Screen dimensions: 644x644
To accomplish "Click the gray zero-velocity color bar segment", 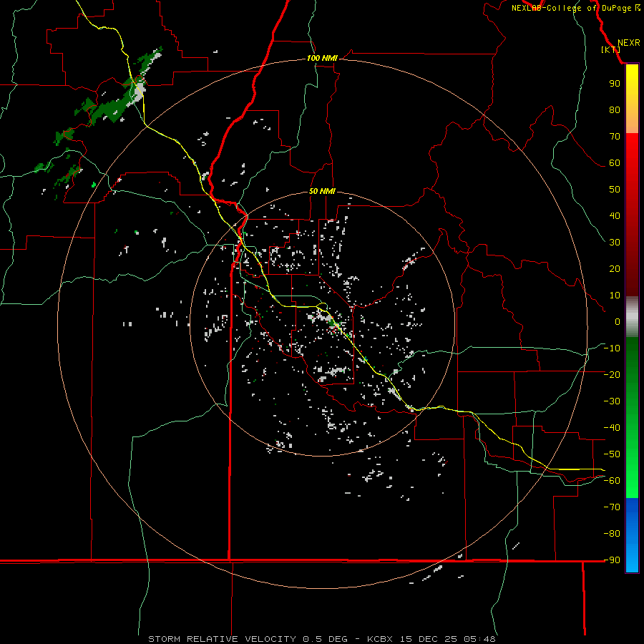I will pos(632,317).
